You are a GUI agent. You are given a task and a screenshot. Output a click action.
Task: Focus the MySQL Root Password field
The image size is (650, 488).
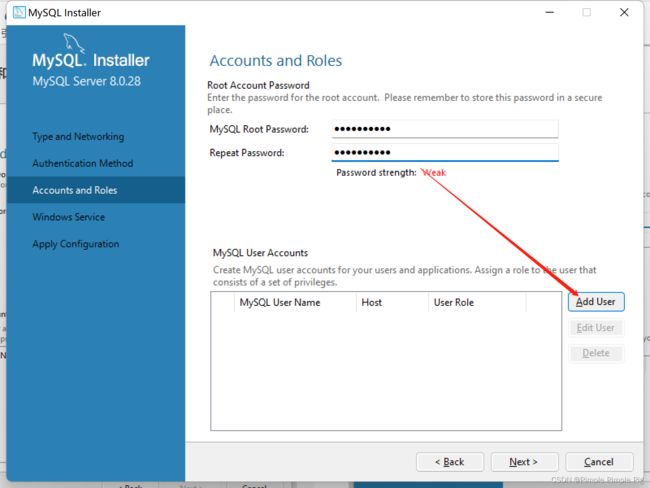[x=445, y=129]
